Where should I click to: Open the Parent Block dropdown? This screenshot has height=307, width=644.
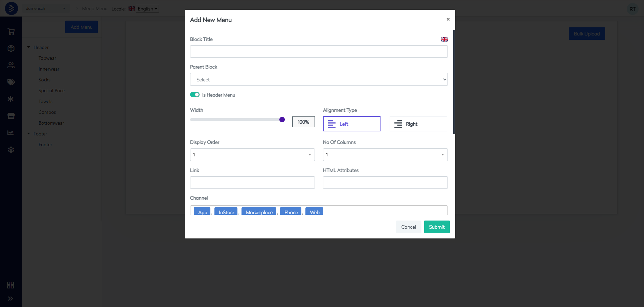319,80
